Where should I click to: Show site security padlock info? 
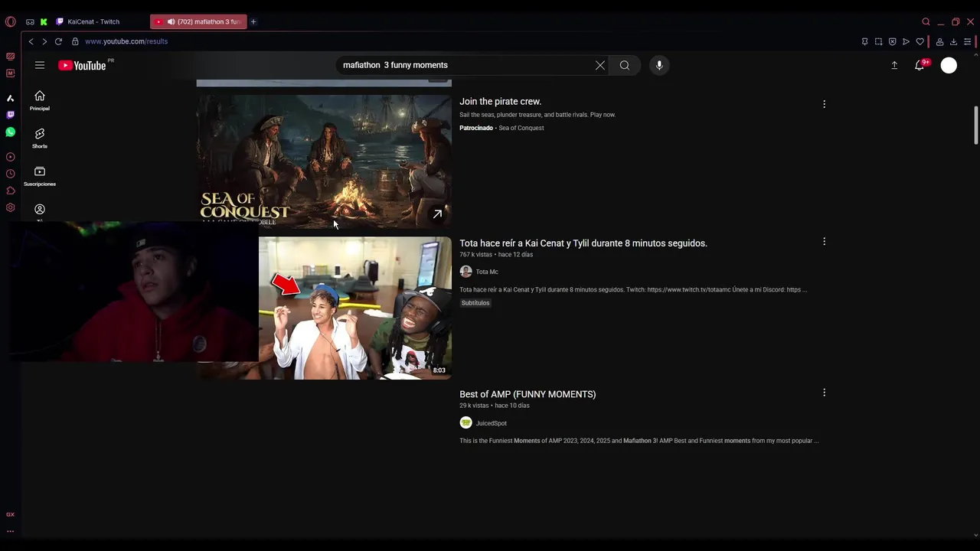[75, 41]
